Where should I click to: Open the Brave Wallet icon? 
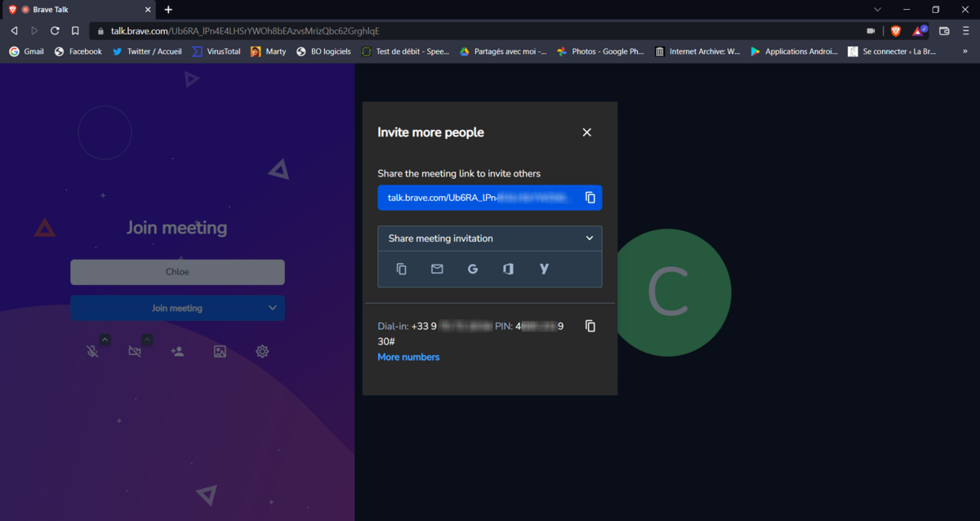tap(944, 31)
